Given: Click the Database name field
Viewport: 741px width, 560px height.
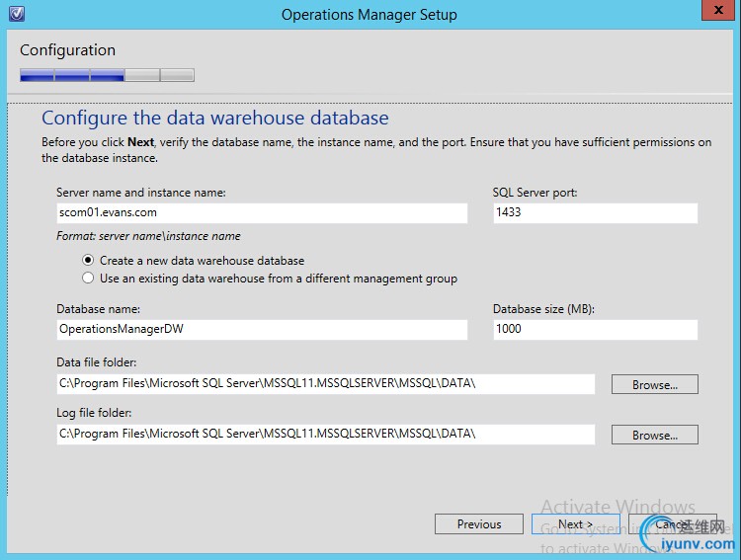Looking at the screenshot, I should click(x=262, y=330).
